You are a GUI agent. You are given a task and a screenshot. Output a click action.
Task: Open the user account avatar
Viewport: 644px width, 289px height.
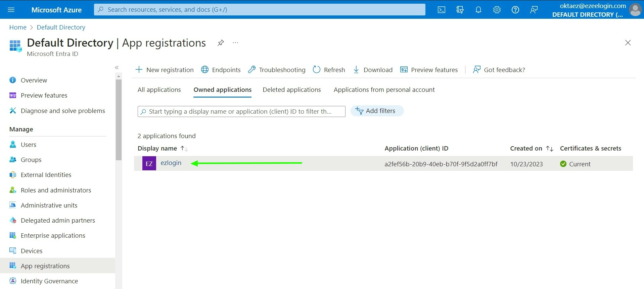(x=635, y=10)
